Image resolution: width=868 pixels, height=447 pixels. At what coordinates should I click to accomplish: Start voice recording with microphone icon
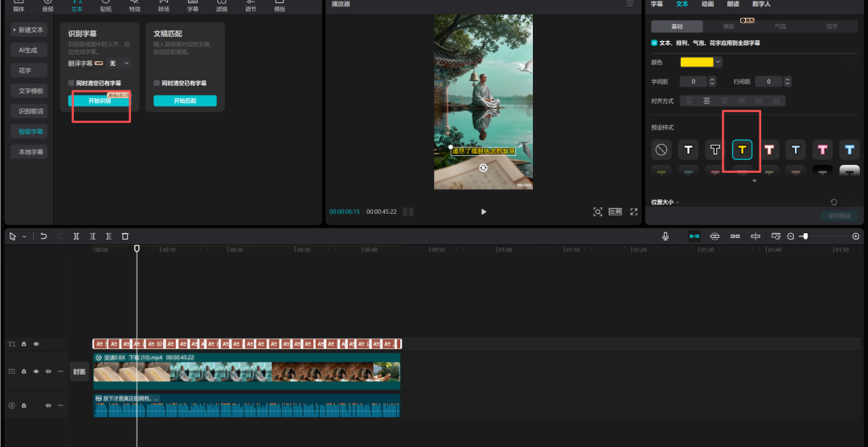click(x=665, y=236)
